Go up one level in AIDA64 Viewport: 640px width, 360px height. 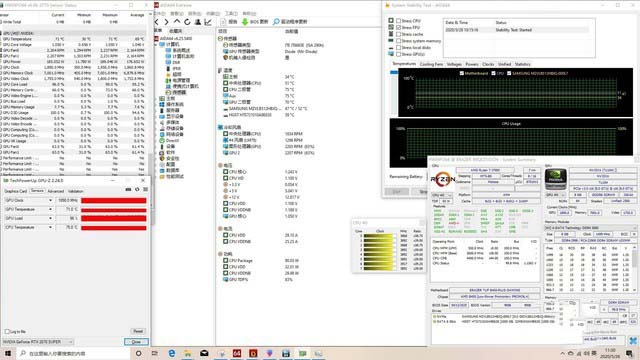[x=177, y=22]
